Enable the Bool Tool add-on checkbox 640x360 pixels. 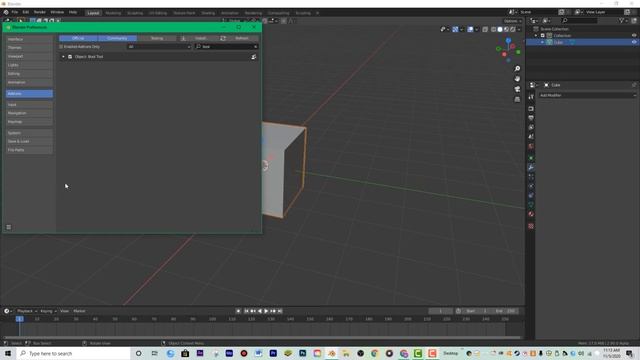pyautogui.click(x=70, y=57)
